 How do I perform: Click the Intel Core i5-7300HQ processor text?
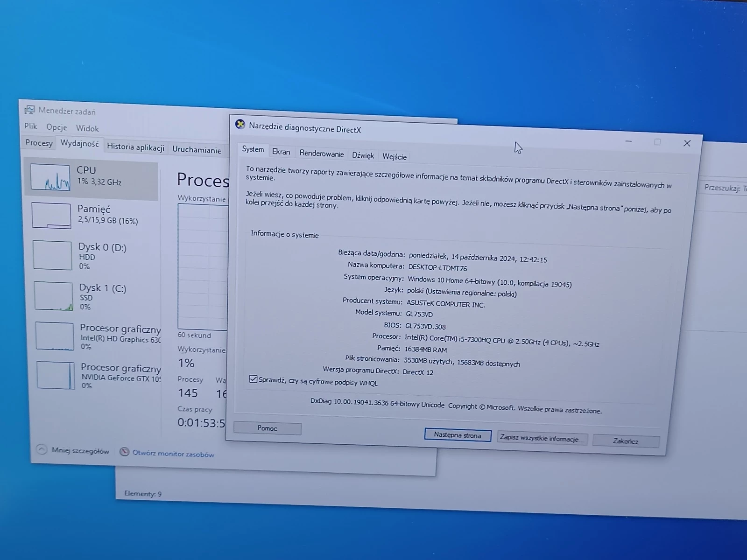click(502, 341)
